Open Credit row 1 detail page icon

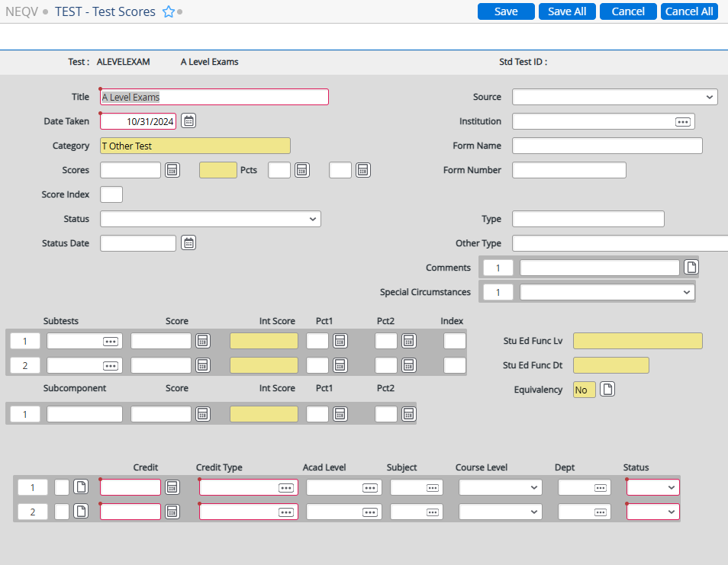(81, 487)
